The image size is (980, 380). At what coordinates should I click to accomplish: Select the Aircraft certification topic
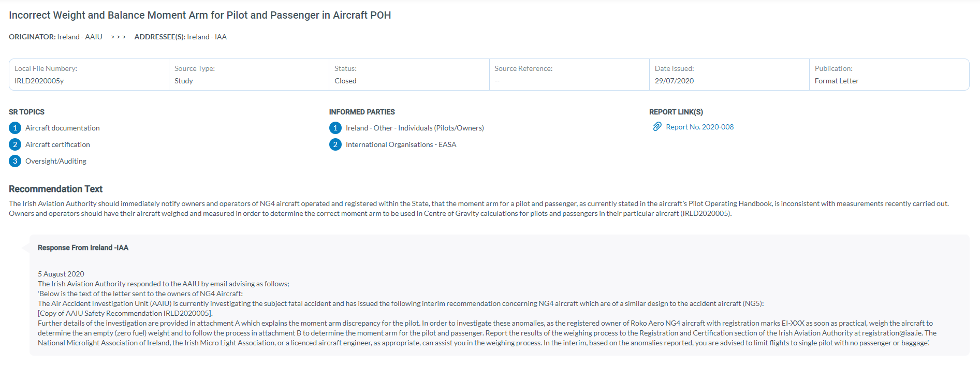[x=57, y=144]
